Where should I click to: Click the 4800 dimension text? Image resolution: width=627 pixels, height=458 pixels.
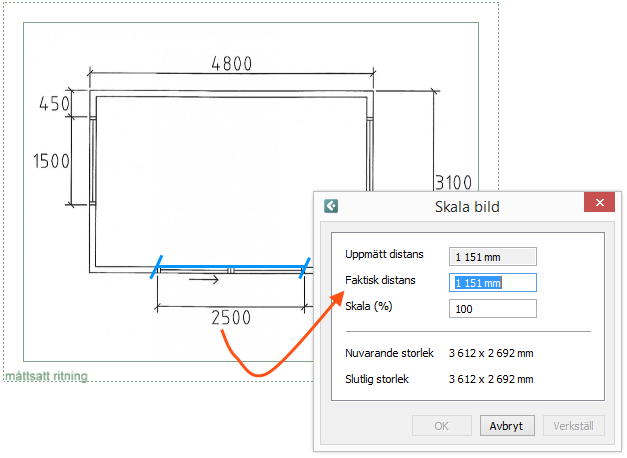(x=232, y=64)
